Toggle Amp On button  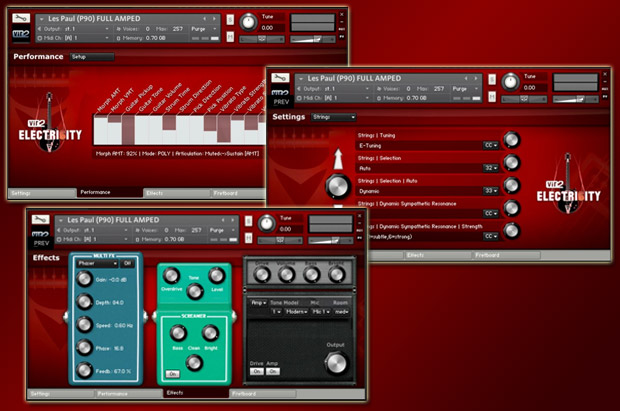click(272, 371)
